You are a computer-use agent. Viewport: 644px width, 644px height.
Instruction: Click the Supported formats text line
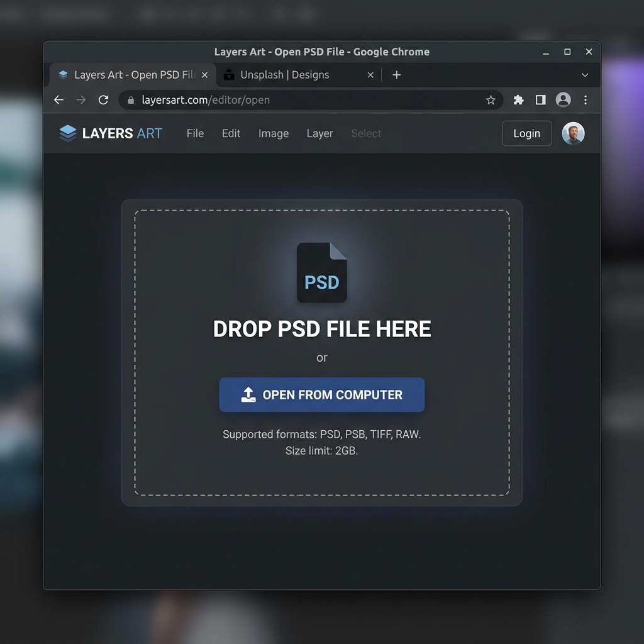[x=321, y=434]
